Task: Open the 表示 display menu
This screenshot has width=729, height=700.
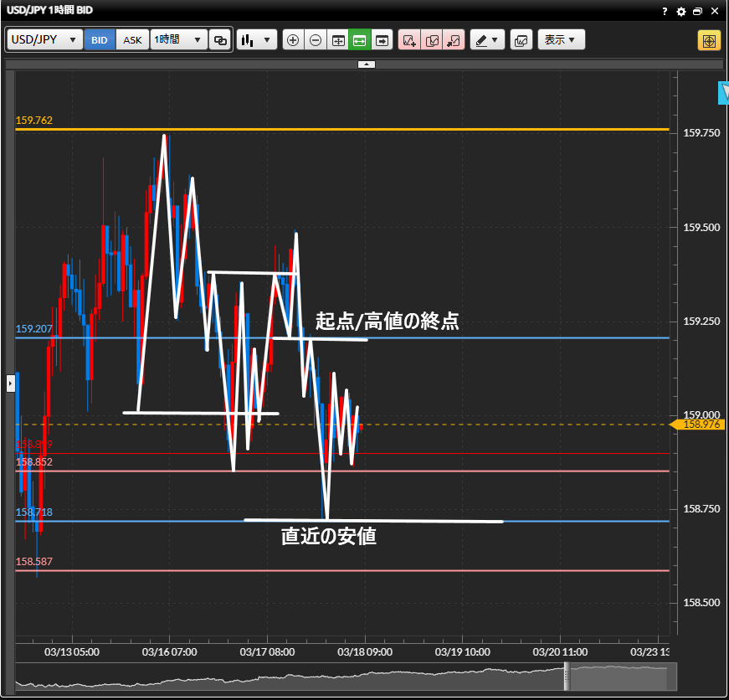Action: tap(561, 39)
